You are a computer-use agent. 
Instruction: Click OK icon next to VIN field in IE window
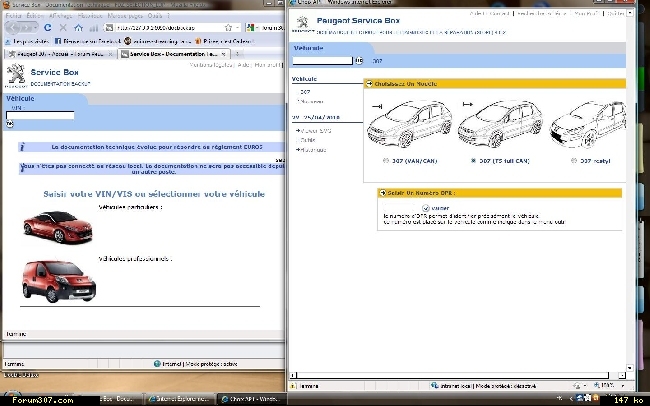pos(359,61)
